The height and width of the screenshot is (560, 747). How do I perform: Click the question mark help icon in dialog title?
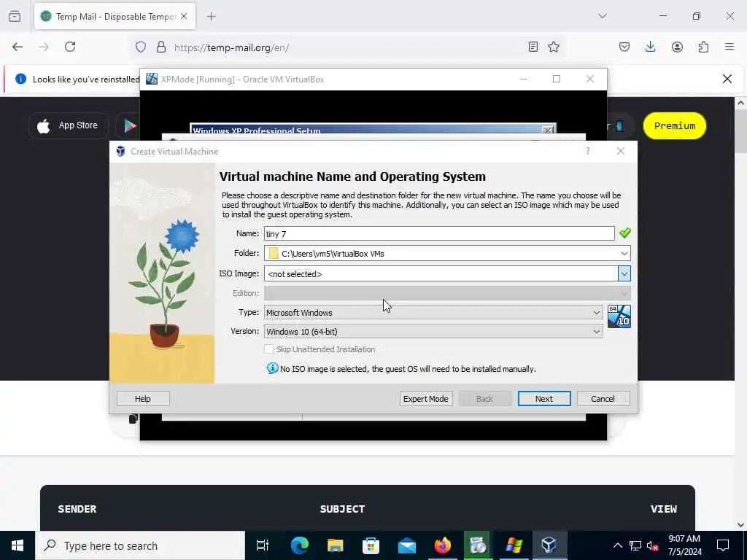[x=587, y=151]
